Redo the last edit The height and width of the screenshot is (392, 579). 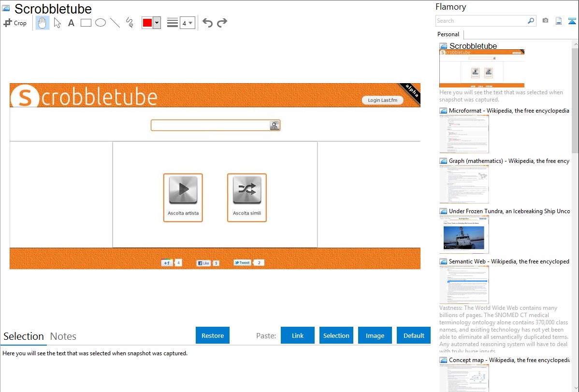[x=222, y=23]
